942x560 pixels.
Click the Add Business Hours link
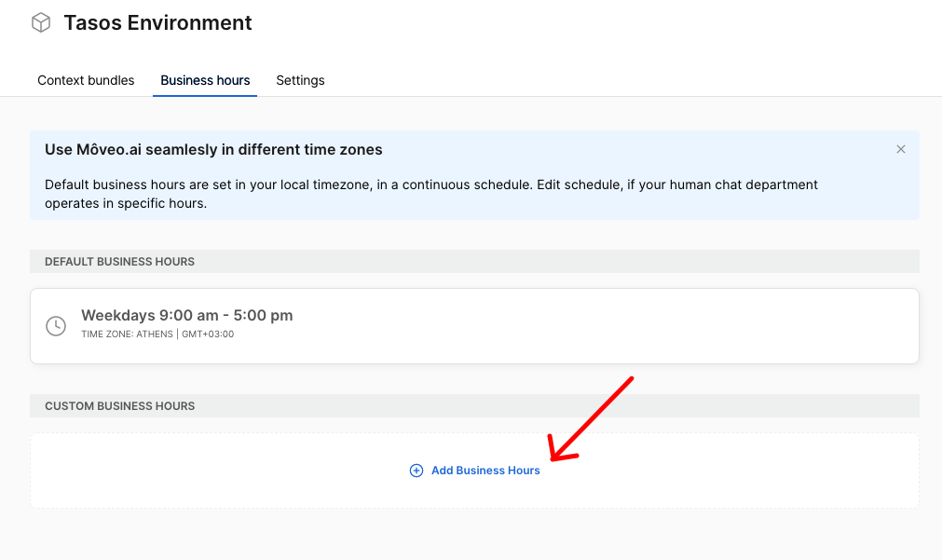click(485, 471)
